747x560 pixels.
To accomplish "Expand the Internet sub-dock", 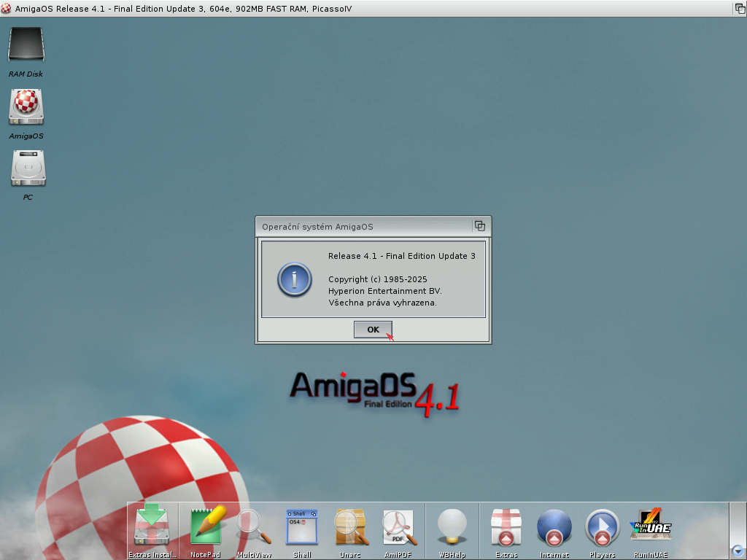I will pos(554,526).
